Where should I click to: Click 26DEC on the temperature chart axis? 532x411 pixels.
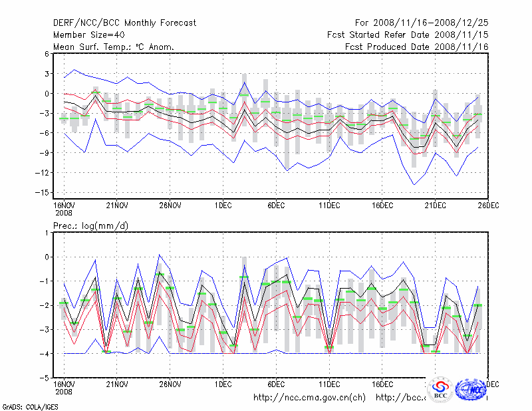488,205
